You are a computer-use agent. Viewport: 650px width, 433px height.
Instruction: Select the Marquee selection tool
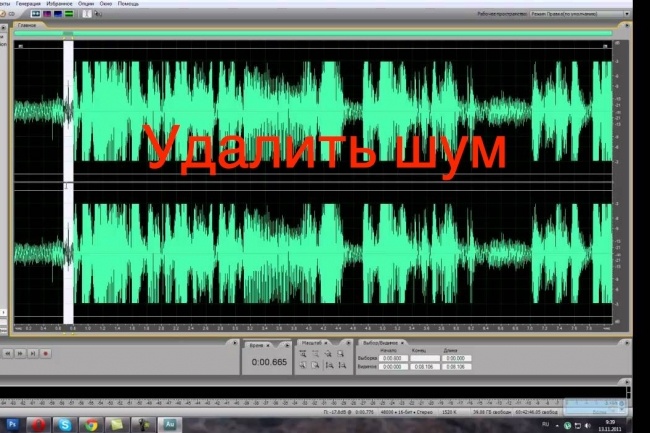98,14
